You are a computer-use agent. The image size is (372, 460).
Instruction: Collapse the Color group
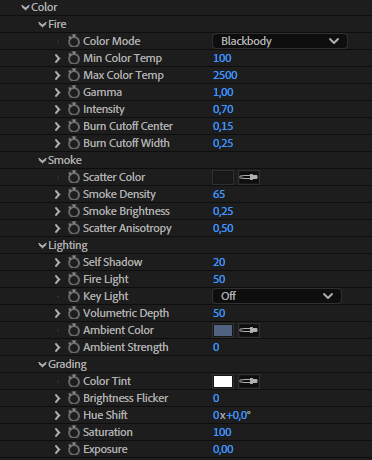pos(25,7)
